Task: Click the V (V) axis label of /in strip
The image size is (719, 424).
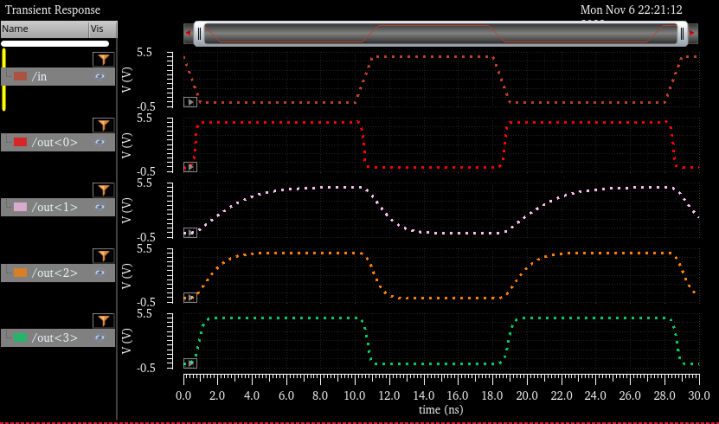Action: (x=127, y=79)
